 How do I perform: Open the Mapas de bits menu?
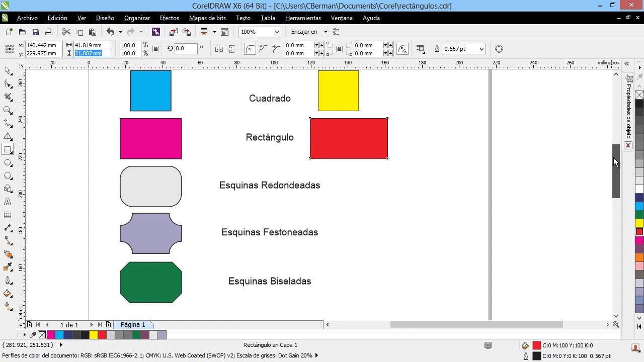207,18
